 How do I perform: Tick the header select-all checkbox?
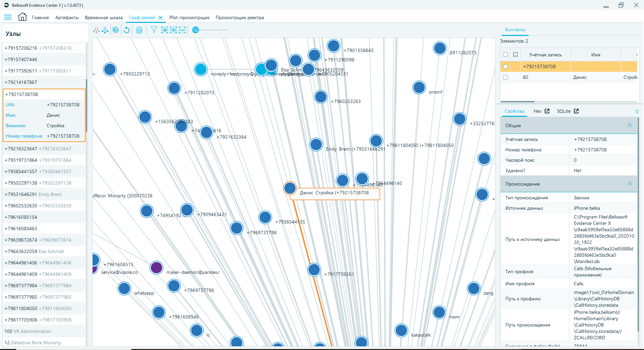point(505,55)
